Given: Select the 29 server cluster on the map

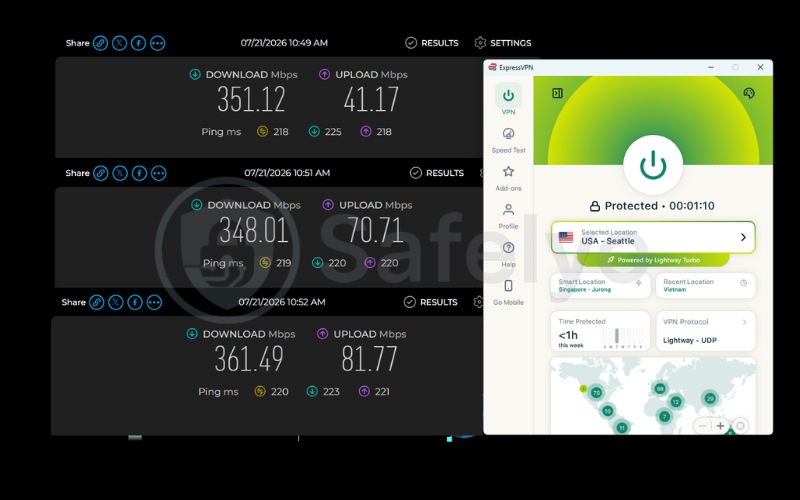Looking at the screenshot, I should [710, 398].
